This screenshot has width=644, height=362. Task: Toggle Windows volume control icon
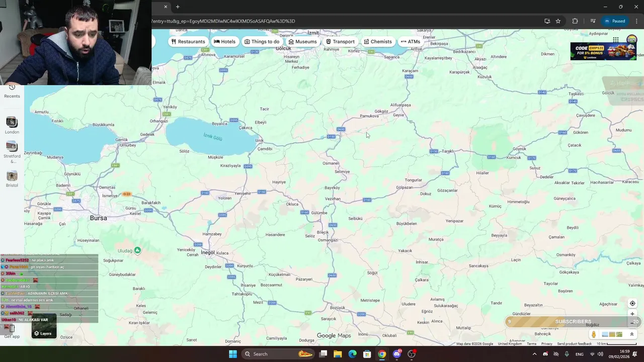(x=600, y=354)
